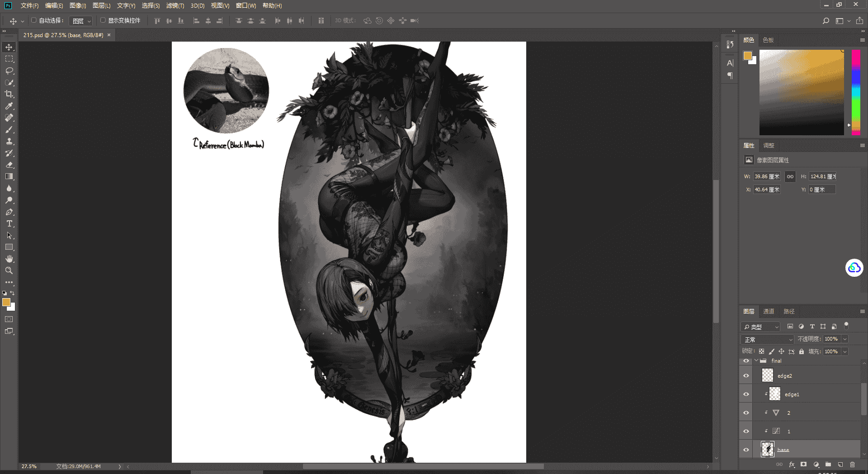Open the 图像(I) menu
The width and height of the screenshot is (868, 474).
point(78,5)
